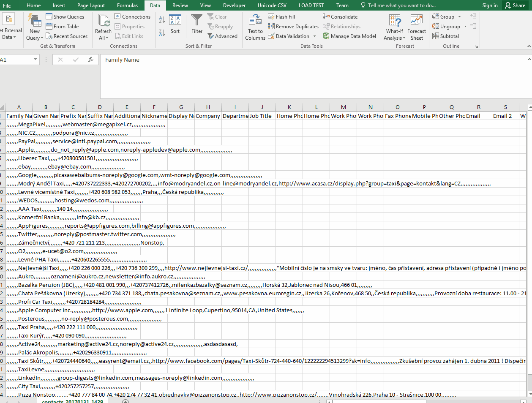Viewport: 532px width, 403px height.
Task: Open the File tab
Action: (x=7, y=5)
